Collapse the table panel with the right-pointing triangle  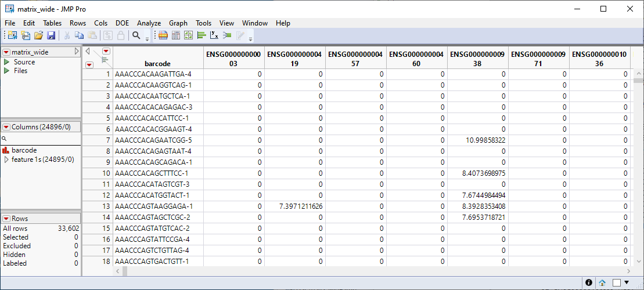[x=77, y=52]
